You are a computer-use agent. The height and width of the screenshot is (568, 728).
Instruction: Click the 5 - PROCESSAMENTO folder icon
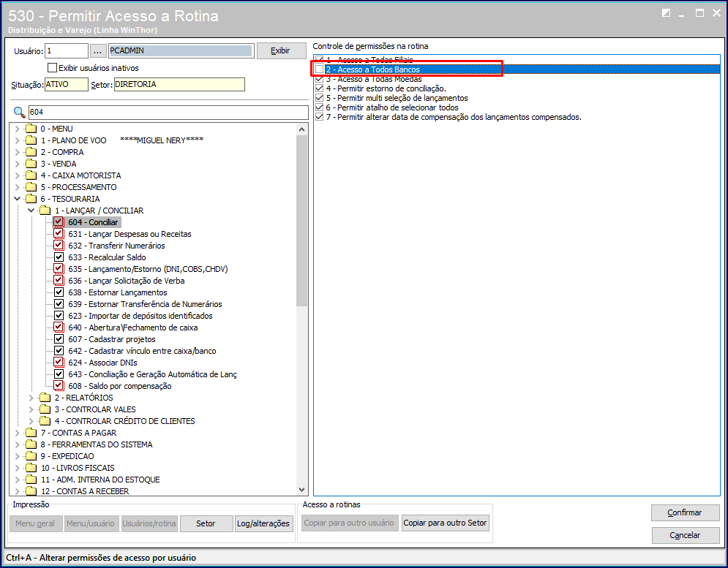tap(31, 187)
